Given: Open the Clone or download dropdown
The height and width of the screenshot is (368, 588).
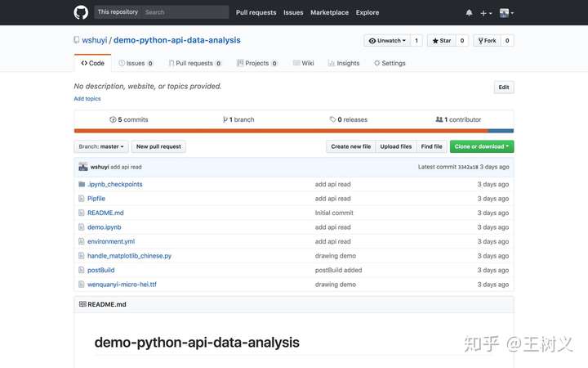Looking at the screenshot, I should (x=482, y=146).
